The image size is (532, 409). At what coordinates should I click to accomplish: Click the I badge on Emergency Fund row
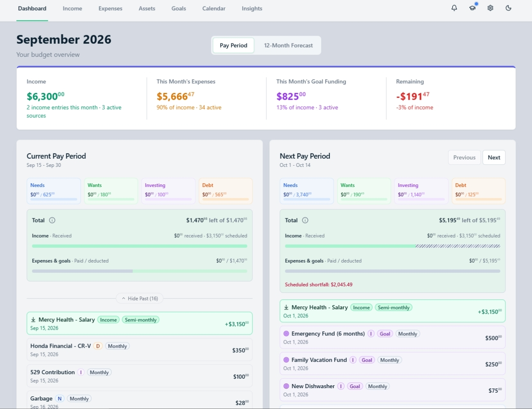click(x=371, y=334)
